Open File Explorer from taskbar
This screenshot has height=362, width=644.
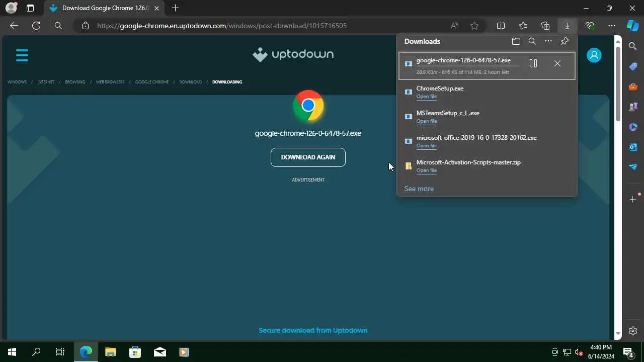click(x=110, y=352)
